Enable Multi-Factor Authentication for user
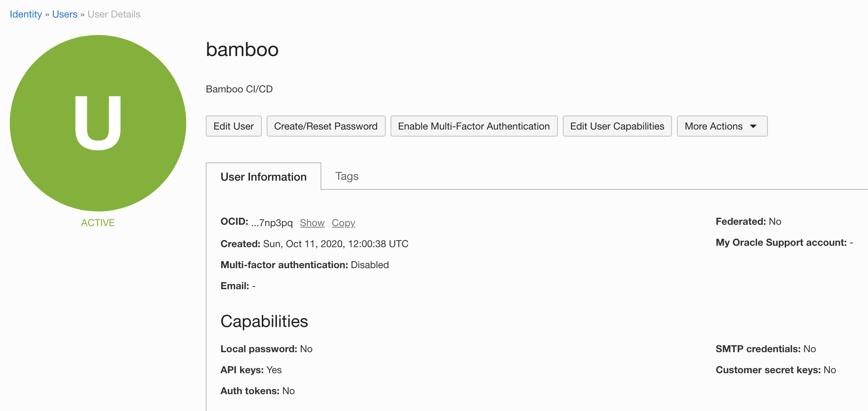This screenshot has height=411, width=868. [x=474, y=126]
